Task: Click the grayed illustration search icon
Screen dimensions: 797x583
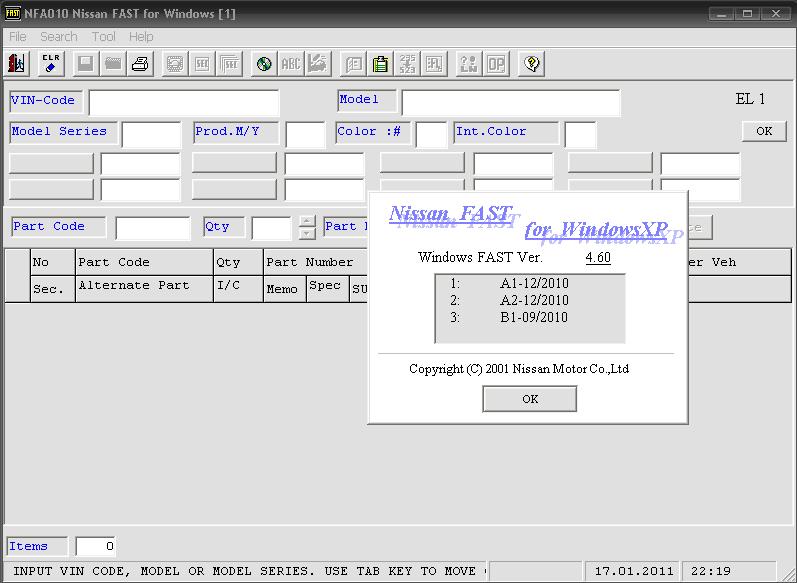Action: [x=318, y=64]
